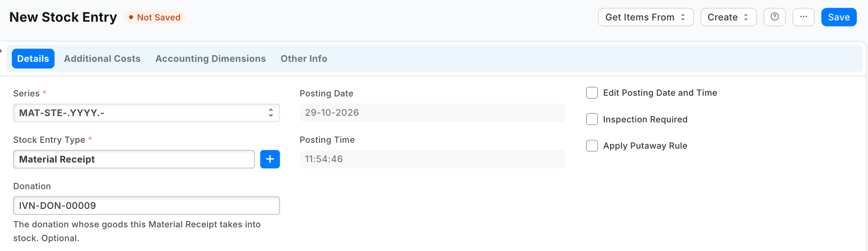Image resolution: width=868 pixels, height=251 pixels.
Task: Click the Stock Entry Type field Material Receipt
Action: pyautogui.click(x=134, y=159)
